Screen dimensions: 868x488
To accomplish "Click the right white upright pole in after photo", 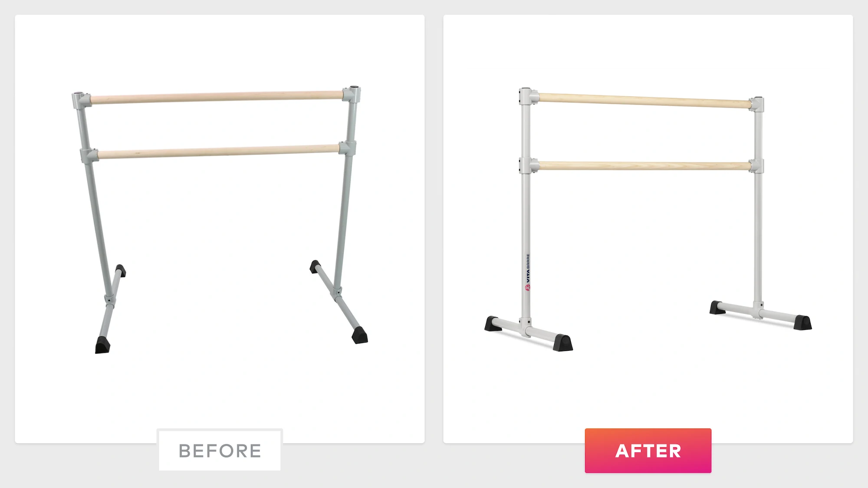I will pos(758,208).
